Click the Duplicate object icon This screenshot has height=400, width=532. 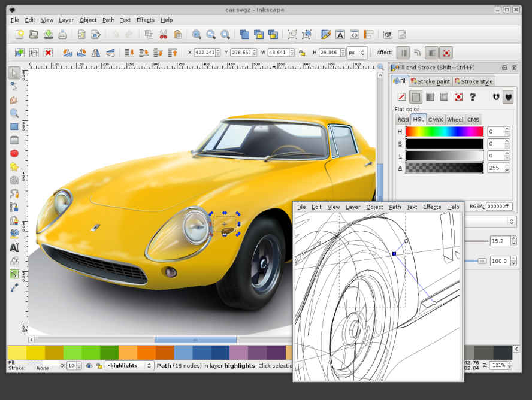(244, 34)
